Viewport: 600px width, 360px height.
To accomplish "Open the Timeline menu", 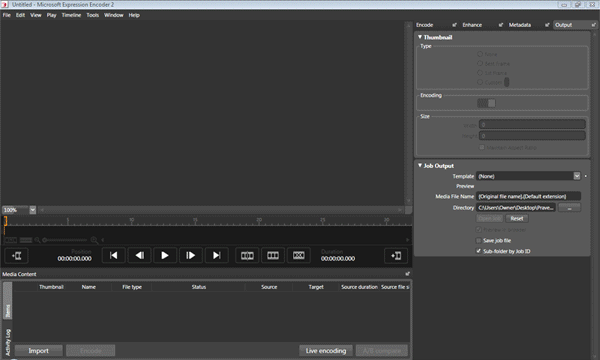I will pyautogui.click(x=71, y=15).
